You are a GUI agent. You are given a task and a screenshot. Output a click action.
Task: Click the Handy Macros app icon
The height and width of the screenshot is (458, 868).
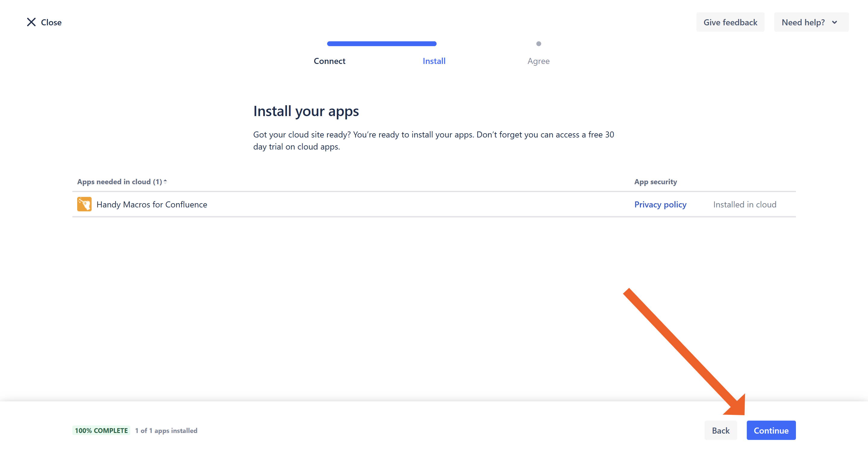(84, 204)
